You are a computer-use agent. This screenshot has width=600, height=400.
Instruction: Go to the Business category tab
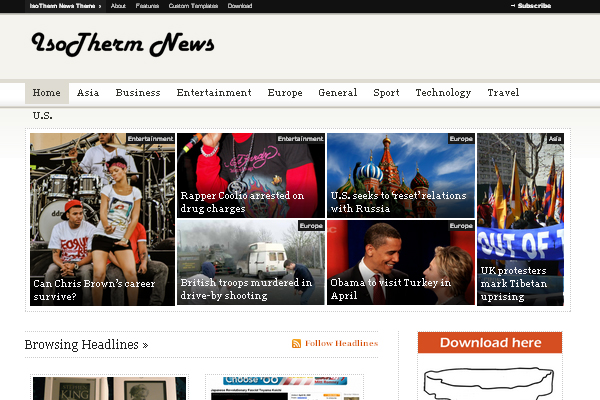[138, 93]
